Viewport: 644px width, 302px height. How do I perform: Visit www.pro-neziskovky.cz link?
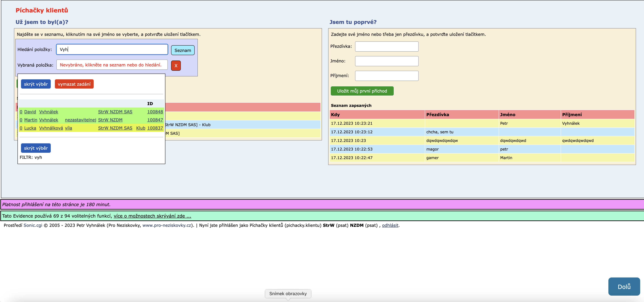167,225
